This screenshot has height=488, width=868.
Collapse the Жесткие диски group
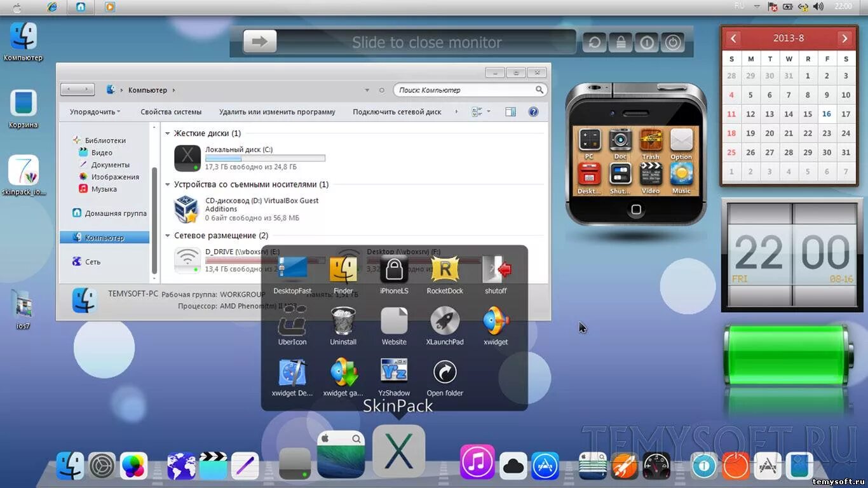(x=168, y=133)
